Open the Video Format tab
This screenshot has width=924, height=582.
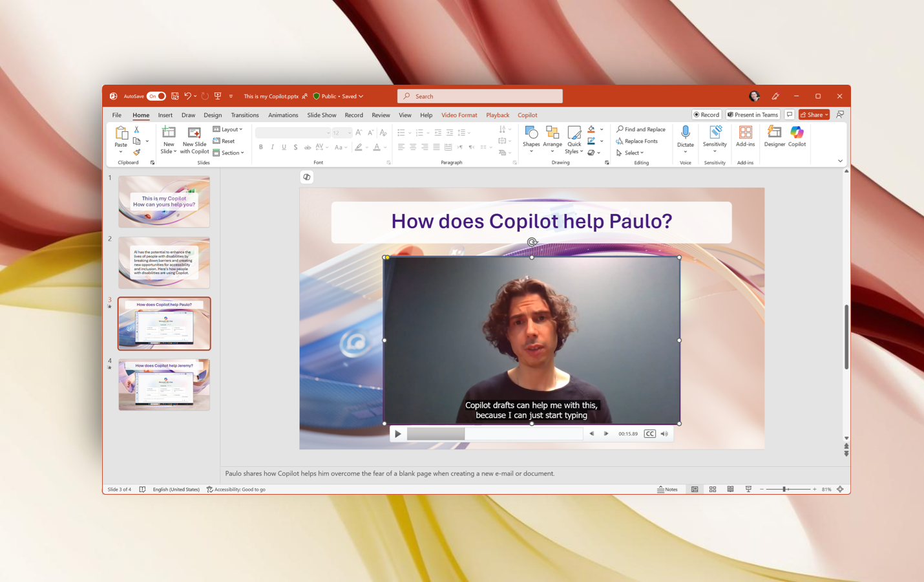tap(459, 115)
